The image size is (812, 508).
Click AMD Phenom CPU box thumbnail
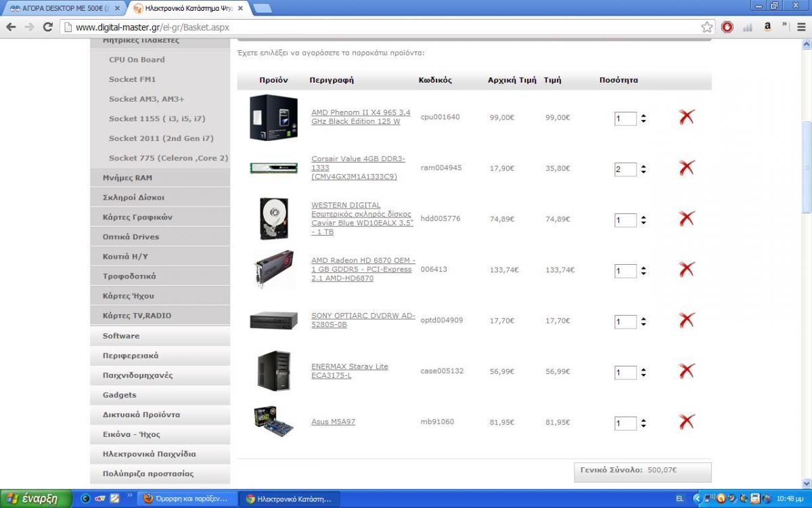273,117
